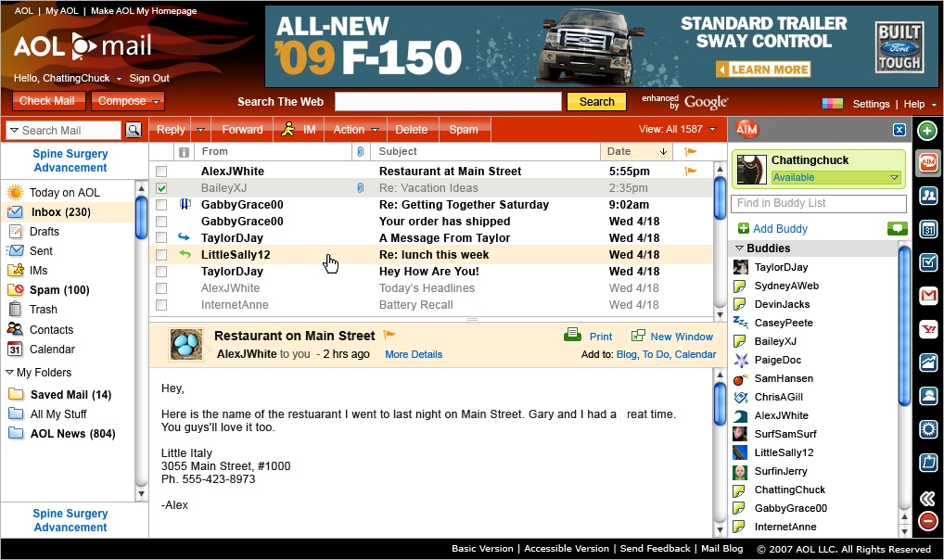Viewport: 944px width, 560px height.
Task: Open the More Details link
Action: [414, 354]
